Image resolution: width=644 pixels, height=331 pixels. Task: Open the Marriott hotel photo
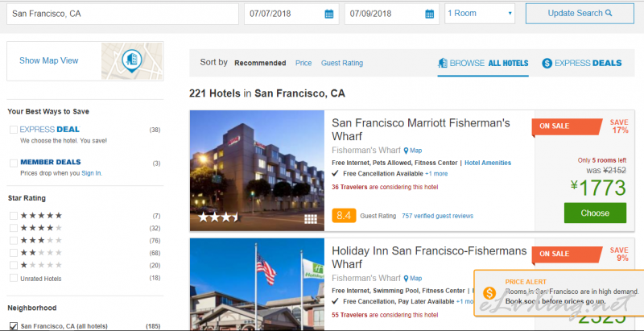coord(257,171)
